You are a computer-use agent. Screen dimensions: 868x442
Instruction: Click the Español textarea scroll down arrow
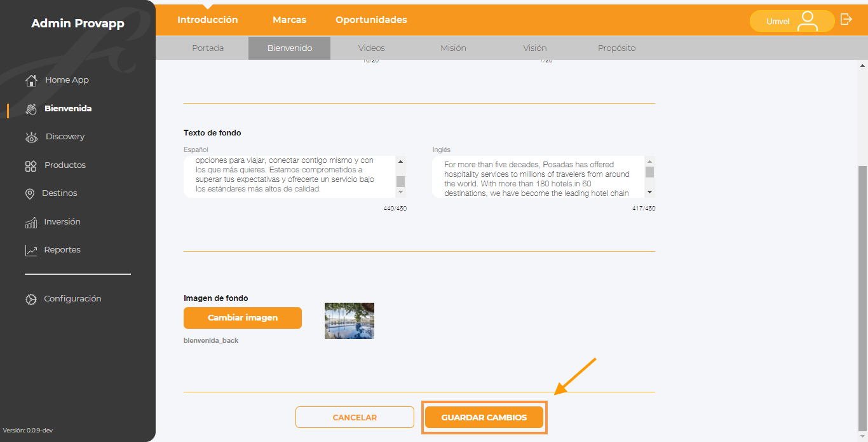[x=400, y=191]
